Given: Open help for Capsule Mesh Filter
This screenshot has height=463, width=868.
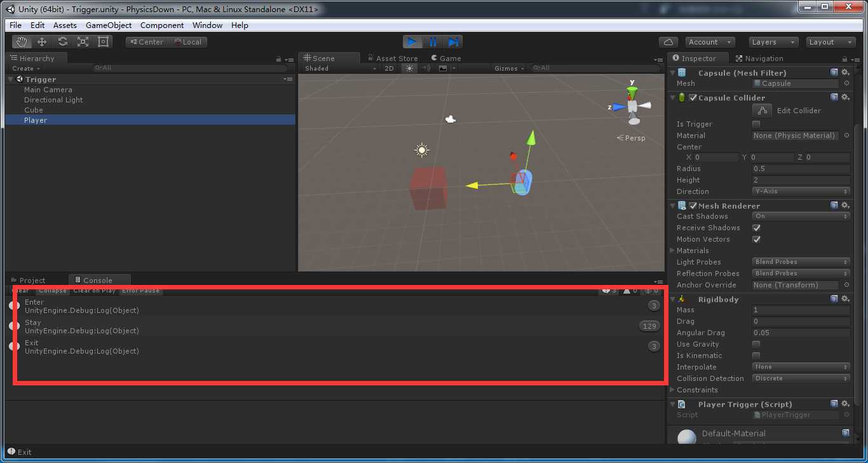Looking at the screenshot, I should click(834, 73).
